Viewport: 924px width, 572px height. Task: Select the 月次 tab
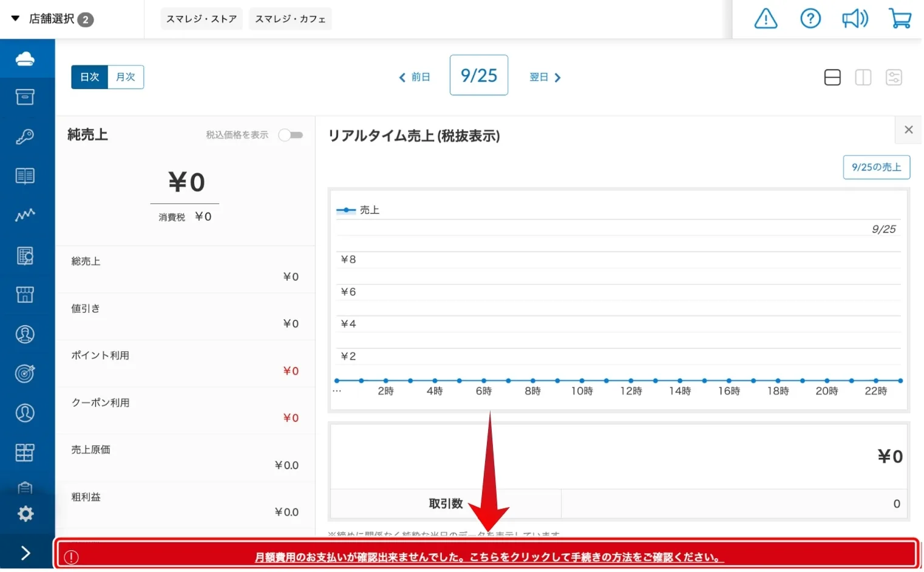click(126, 77)
